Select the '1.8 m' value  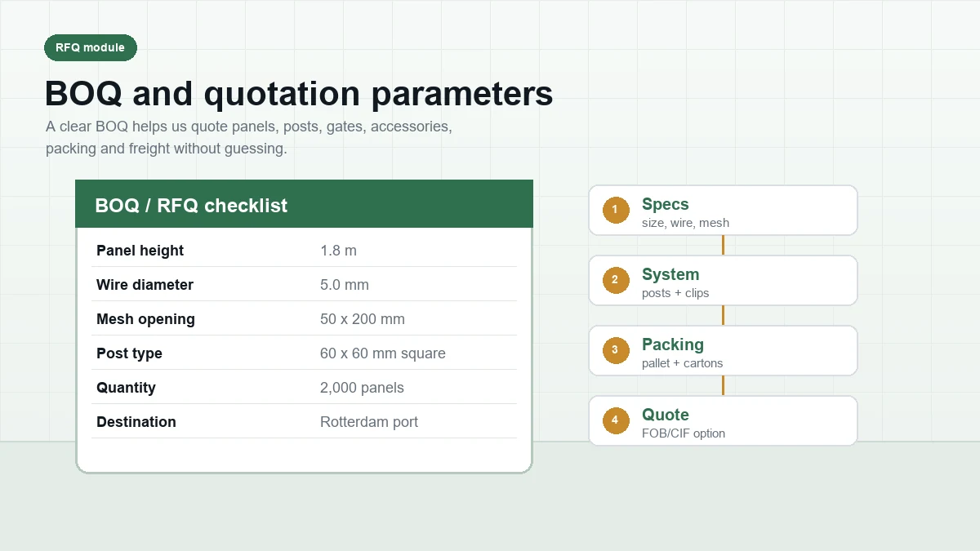point(338,251)
